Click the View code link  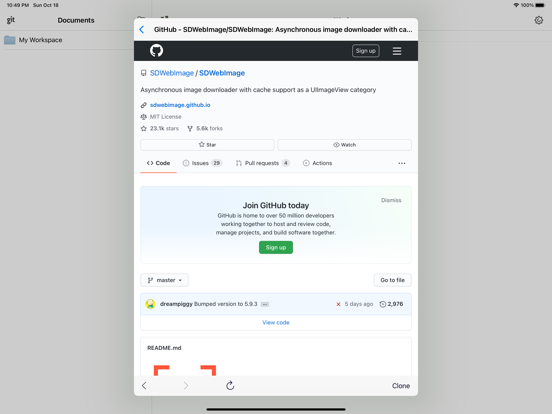pos(276,322)
